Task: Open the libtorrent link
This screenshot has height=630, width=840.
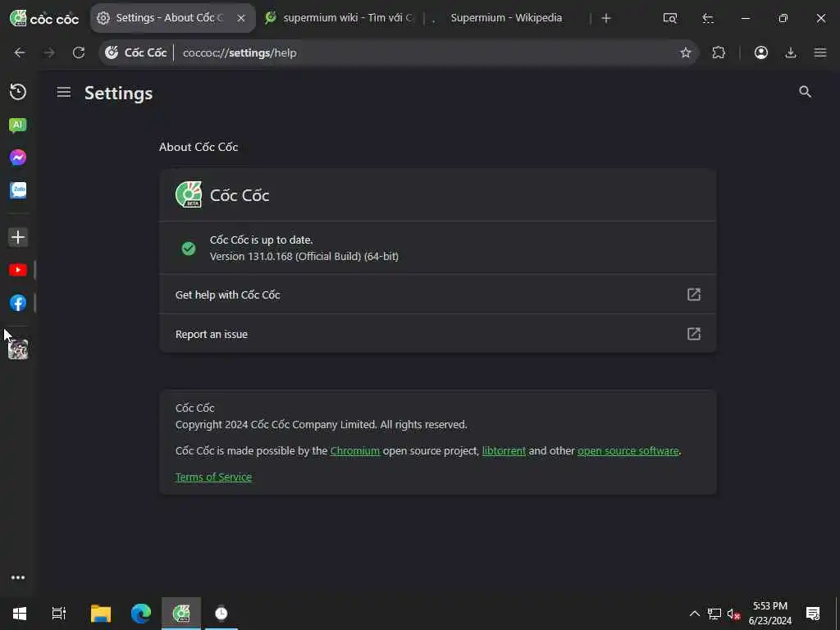Action: 504,451
